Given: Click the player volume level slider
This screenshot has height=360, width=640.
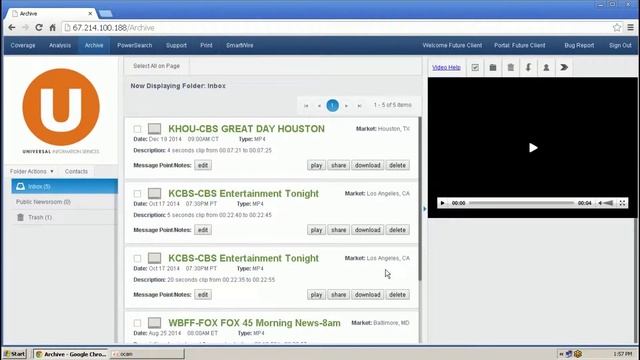Looking at the screenshot, I should click(x=608, y=203).
